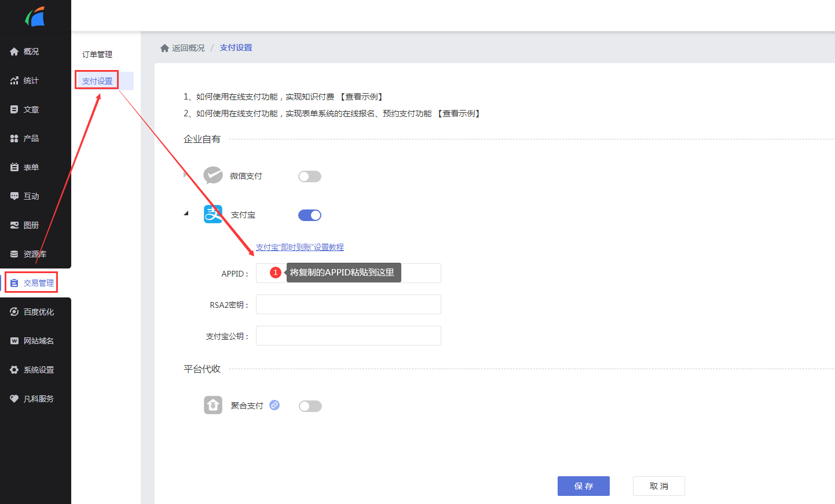Click the 凡科服务 heart icon
This screenshot has width=835, height=504.
pos(14,399)
